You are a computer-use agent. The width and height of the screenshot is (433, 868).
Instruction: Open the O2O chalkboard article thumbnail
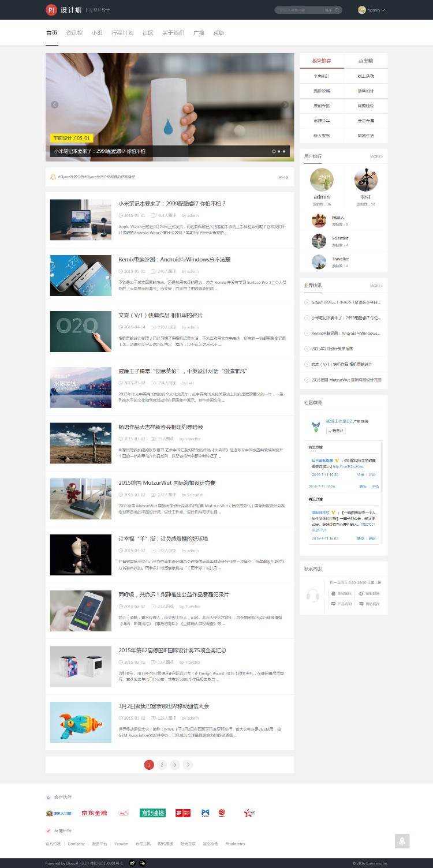pos(80,331)
